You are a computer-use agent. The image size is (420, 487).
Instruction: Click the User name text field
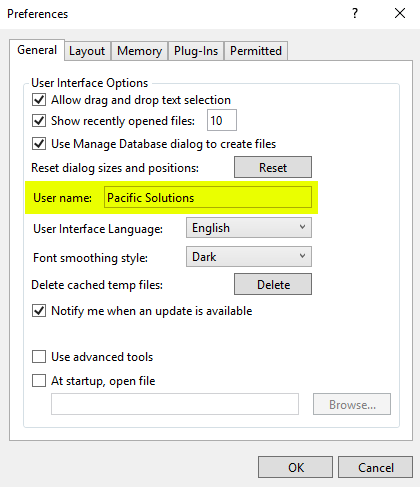point(208,198)
